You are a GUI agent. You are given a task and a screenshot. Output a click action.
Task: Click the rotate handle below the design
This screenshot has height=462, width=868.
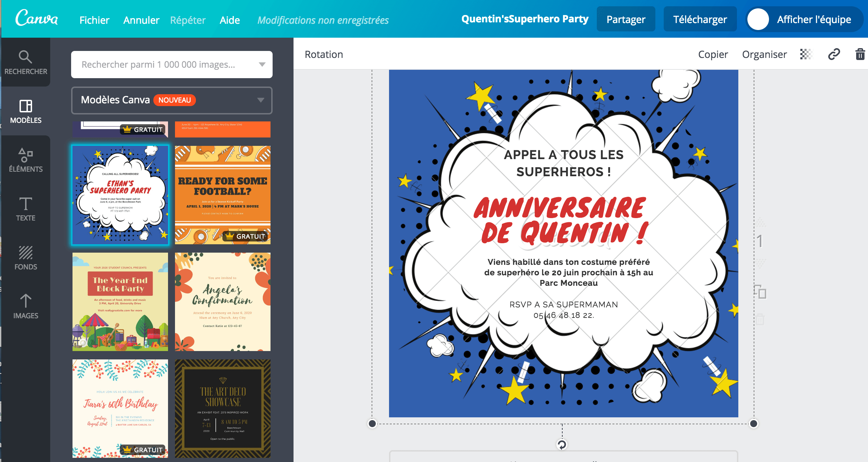[562, 445]
